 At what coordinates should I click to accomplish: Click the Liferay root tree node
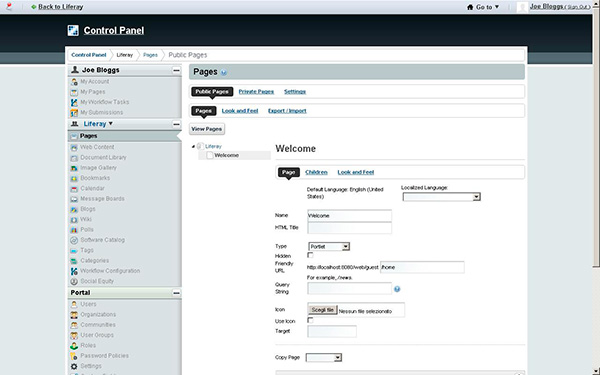pyautogui.click(x=213, y=147)
